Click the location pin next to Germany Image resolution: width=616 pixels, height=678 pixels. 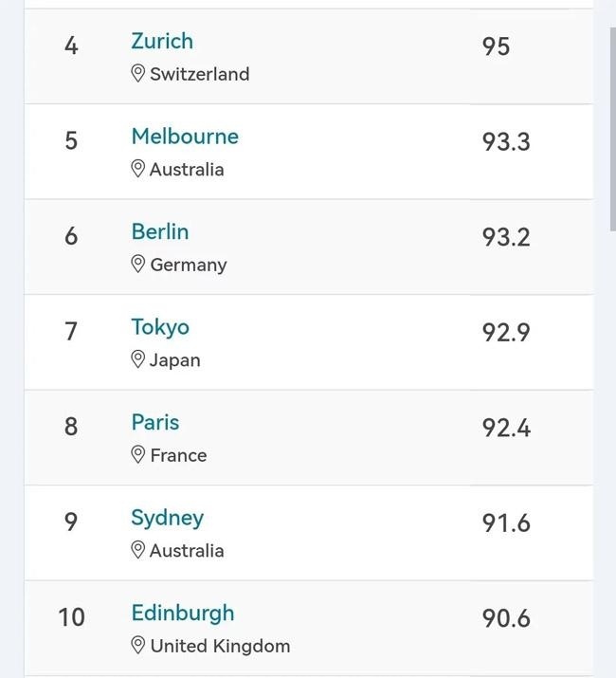[x=137, y=265]
